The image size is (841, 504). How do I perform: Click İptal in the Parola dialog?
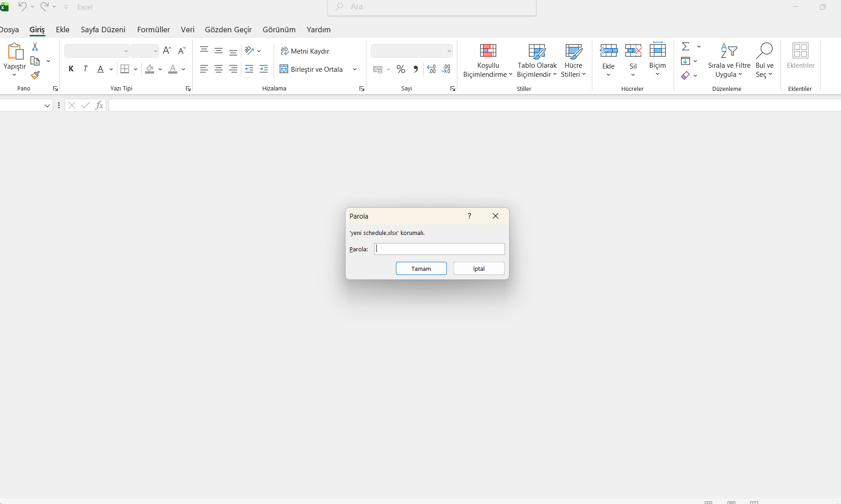(x=479, y=269)
